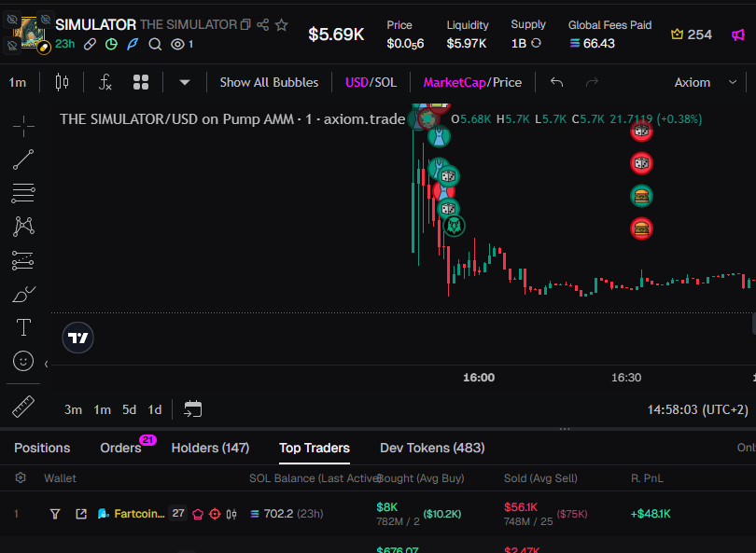Viewport: 756px width, 553px height.
Task: Open the indicators fx menu
Action: click(x=105, y=82)
